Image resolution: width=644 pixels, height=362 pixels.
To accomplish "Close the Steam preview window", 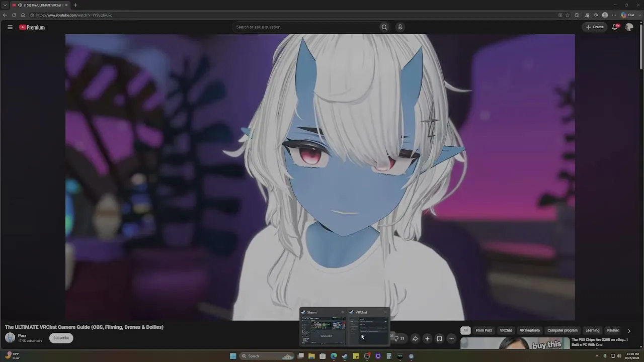I will coord(343,312).
